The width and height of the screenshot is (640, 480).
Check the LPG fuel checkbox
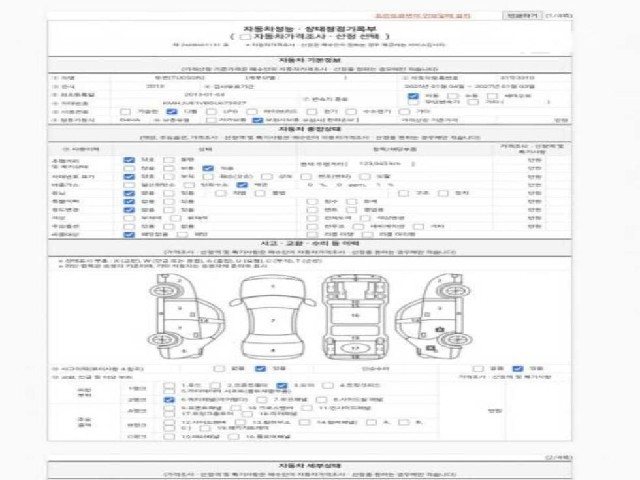(x=211, y=111)
